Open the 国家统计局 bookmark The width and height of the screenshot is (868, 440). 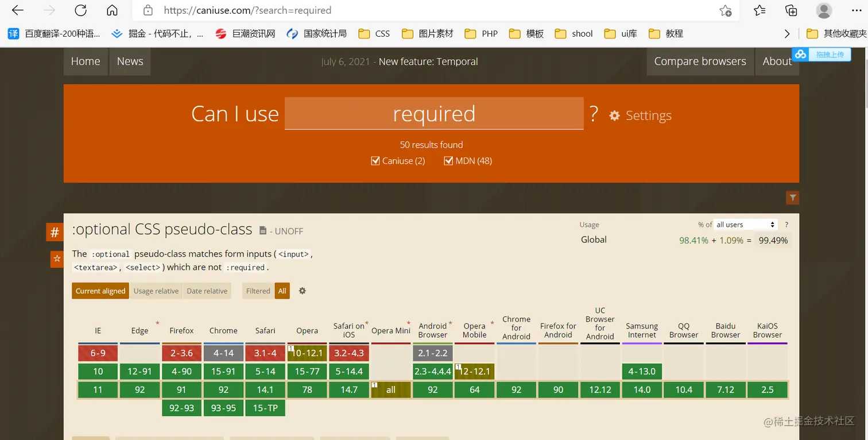(x=316, y=33)
